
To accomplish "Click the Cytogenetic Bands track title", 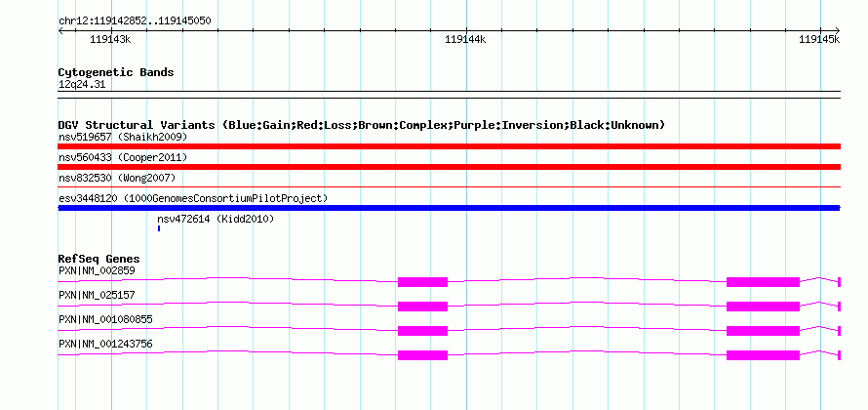I will tap(116, 72).
